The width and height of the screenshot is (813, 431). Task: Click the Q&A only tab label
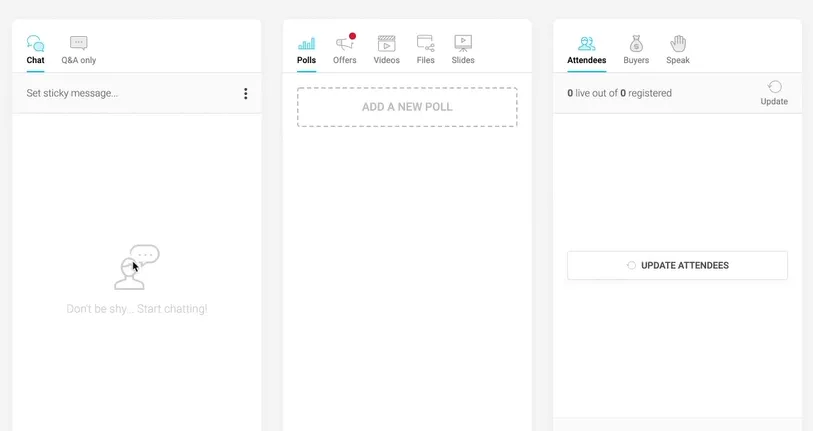[x=79, y=60]
